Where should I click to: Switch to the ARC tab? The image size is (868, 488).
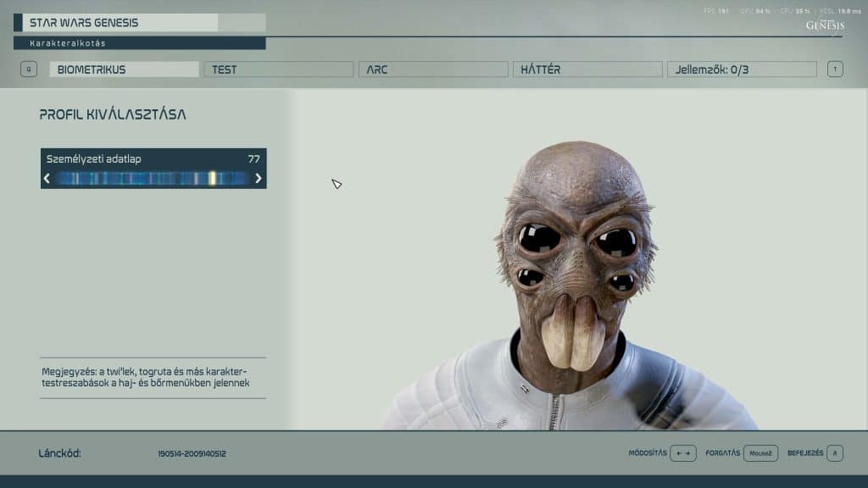433,69
